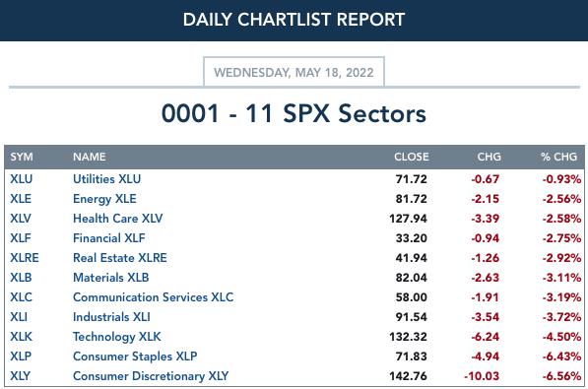Screen dimensions: 588x389
Task: Open the XLRE symbol link
Action: 25,258
